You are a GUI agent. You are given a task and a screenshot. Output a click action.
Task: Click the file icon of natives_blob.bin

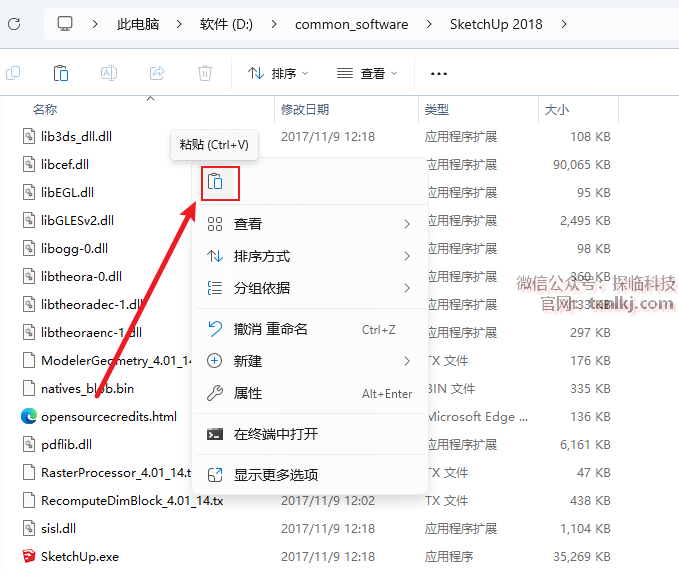click(29, 388)
